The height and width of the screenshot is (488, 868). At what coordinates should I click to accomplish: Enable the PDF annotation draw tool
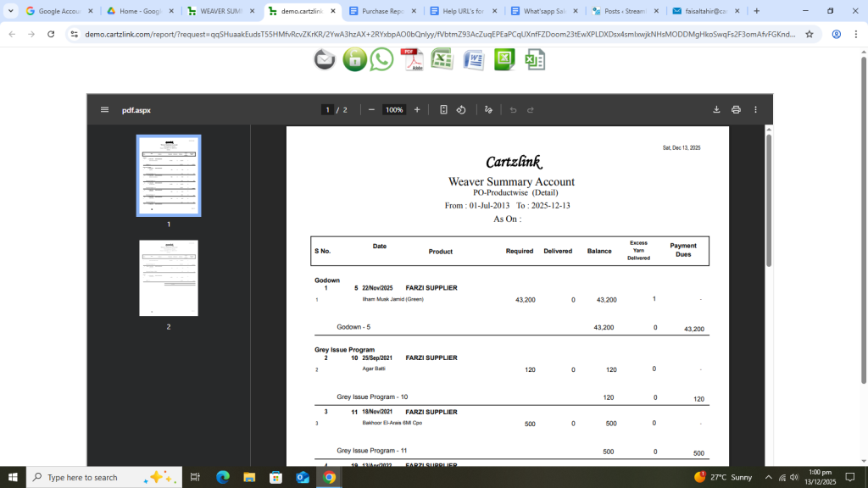coord(488,110)
